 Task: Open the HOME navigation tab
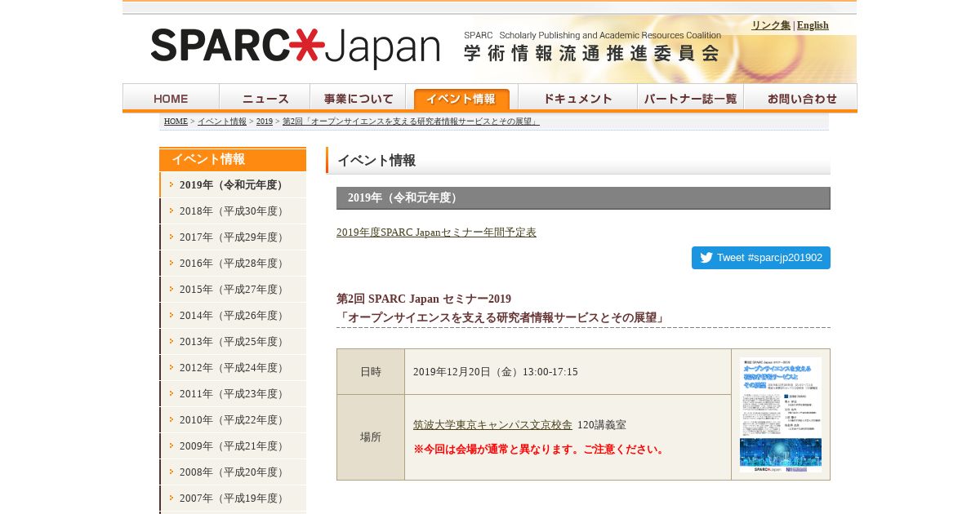click(x=171, y=98)
